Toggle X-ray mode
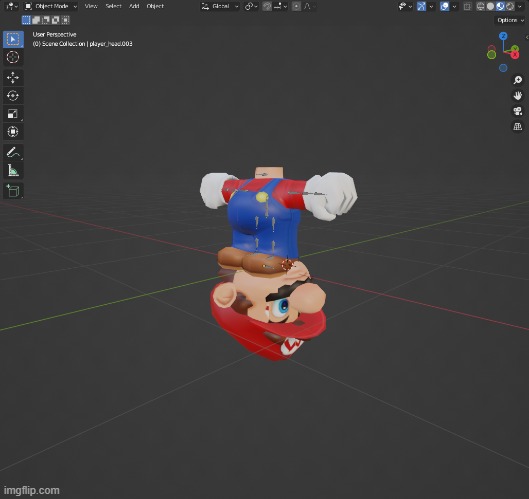Image resolution: width=529 pixels, height=499 pixels. [x=467, y=6]
